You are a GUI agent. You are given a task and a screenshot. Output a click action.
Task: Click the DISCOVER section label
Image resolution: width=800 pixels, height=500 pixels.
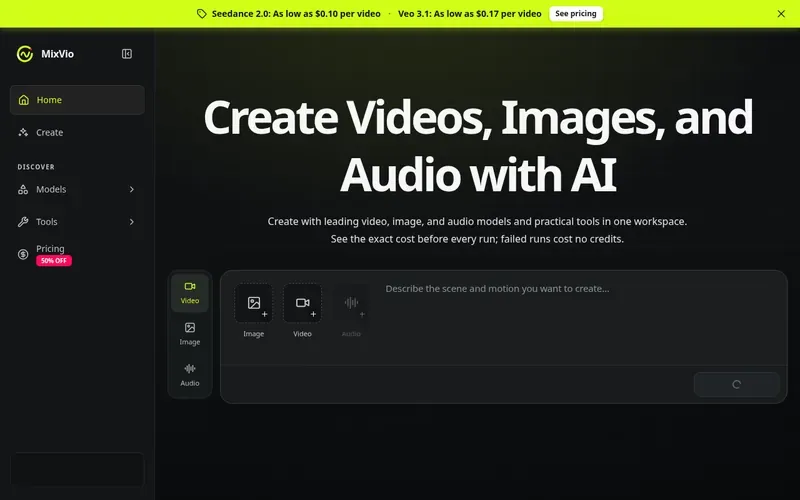click(x=36, y=167)
